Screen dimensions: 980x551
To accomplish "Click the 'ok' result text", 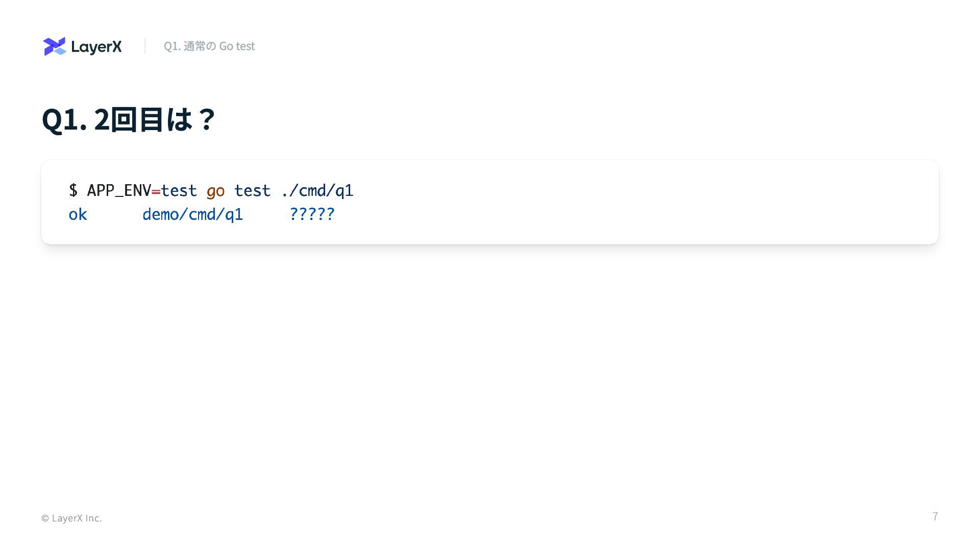I will tap(78, 214).
